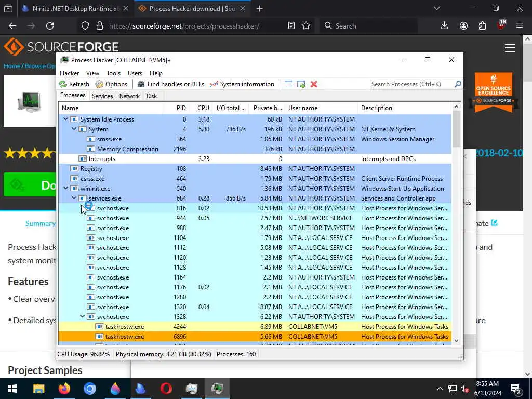Open the Help menu
This screenshot has height=399, width=532.
click(x=156, y=73)
